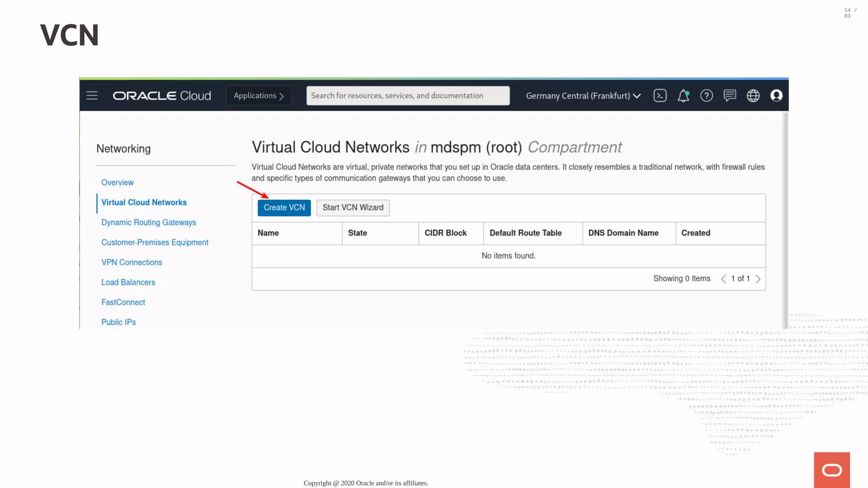This screenshot has width=868, height=488.
Task: Go to next page arrow in table
Action: pos(758,279)
